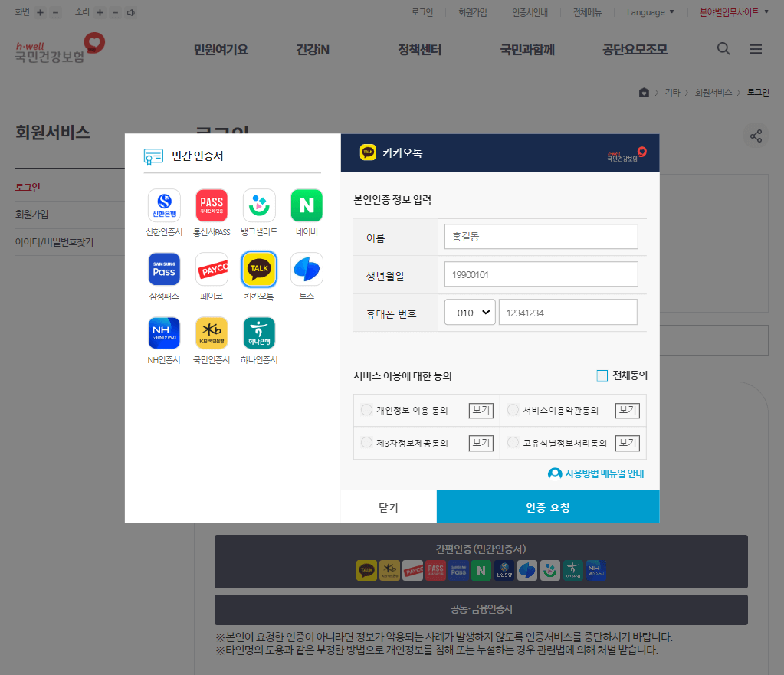Image resolution: width=784 pixels, height=675 pixels.
Task: Click KakaoTalk icon in 간편인증 banner
Action: pos(366,570)
